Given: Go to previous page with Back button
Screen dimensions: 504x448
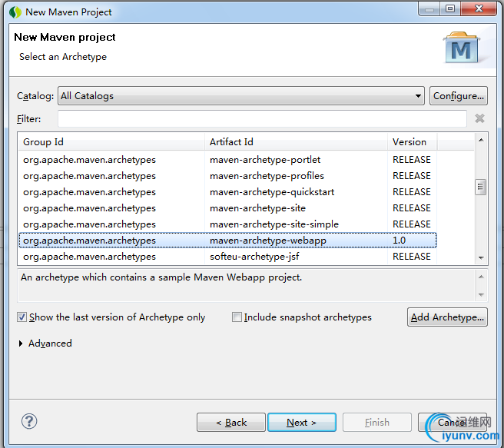Looking at the screenshot, I should [x=231, y=423].
